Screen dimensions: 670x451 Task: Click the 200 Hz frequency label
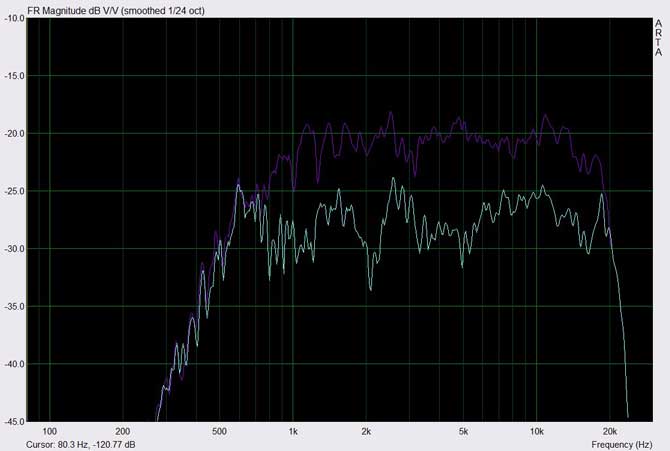123,432
